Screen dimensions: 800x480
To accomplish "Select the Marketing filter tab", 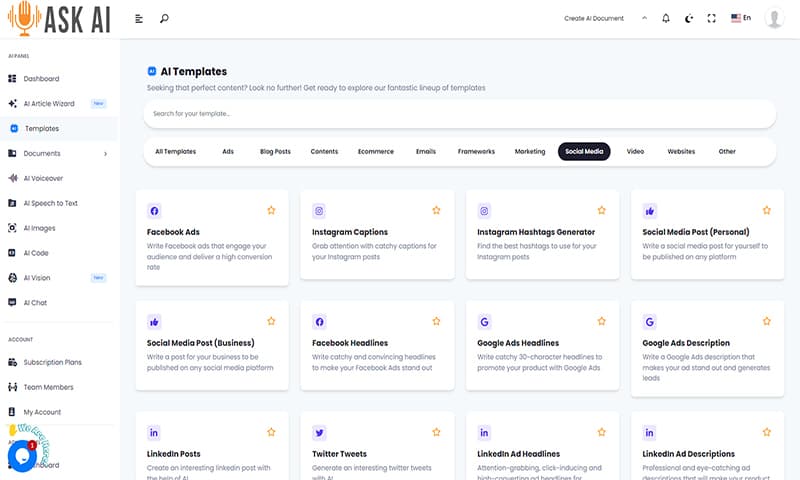I will [530, 151].
